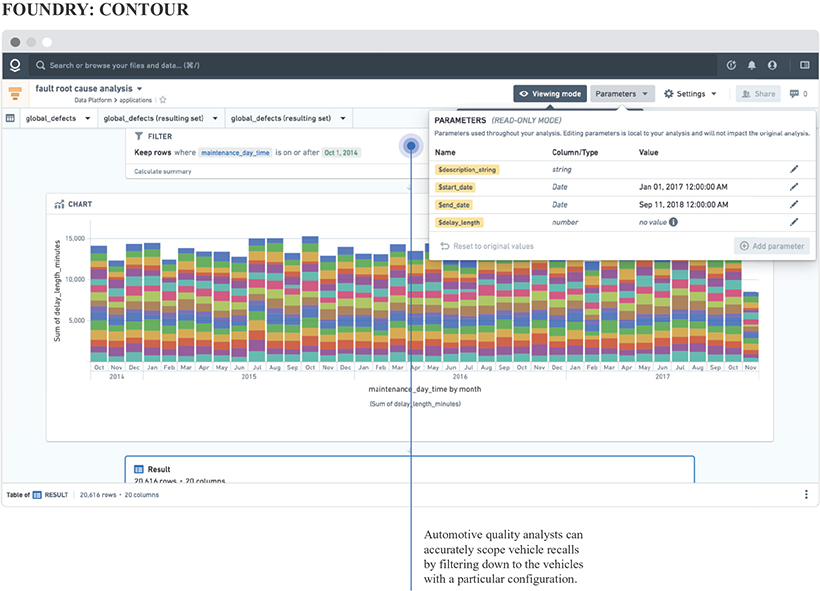The height and width of the screenshot is (591, 820).
Task: Toggle the Viewing mode button
Action: 549,94
